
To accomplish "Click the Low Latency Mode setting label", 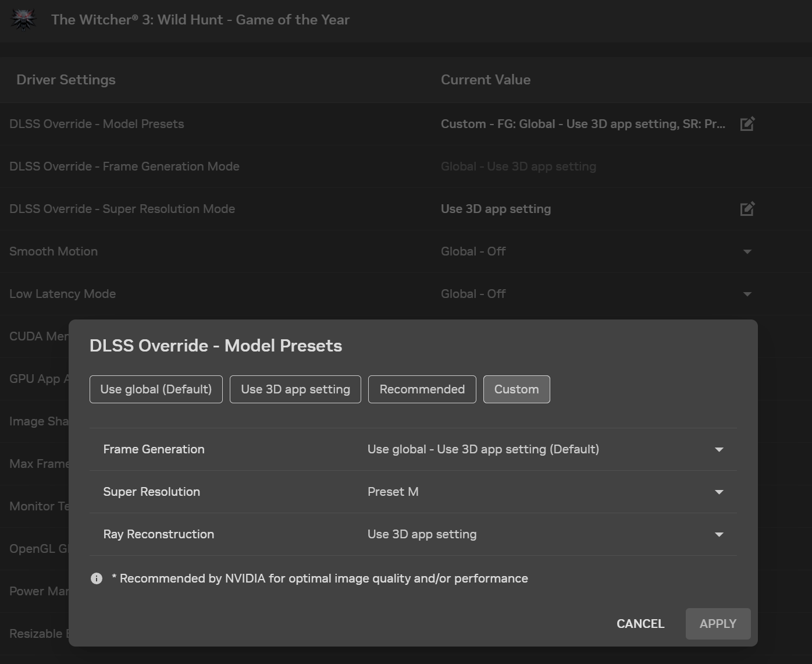I will (x=63, y=294).
